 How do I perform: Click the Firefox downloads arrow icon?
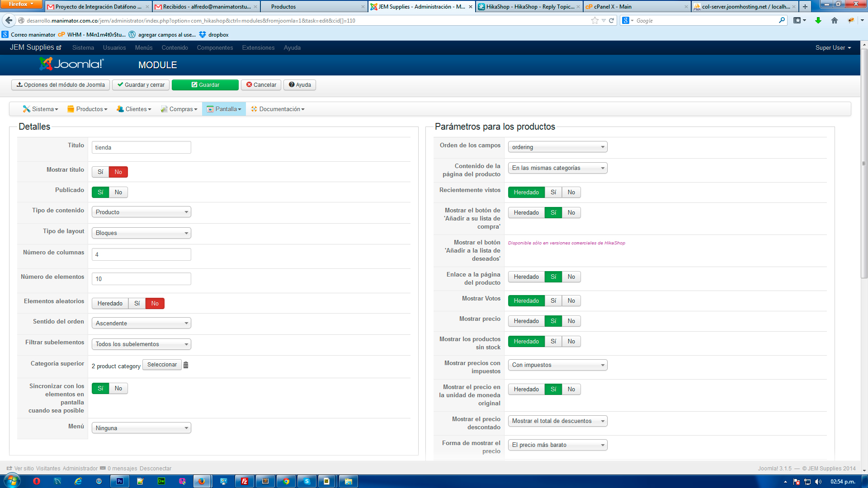point(818,20)
